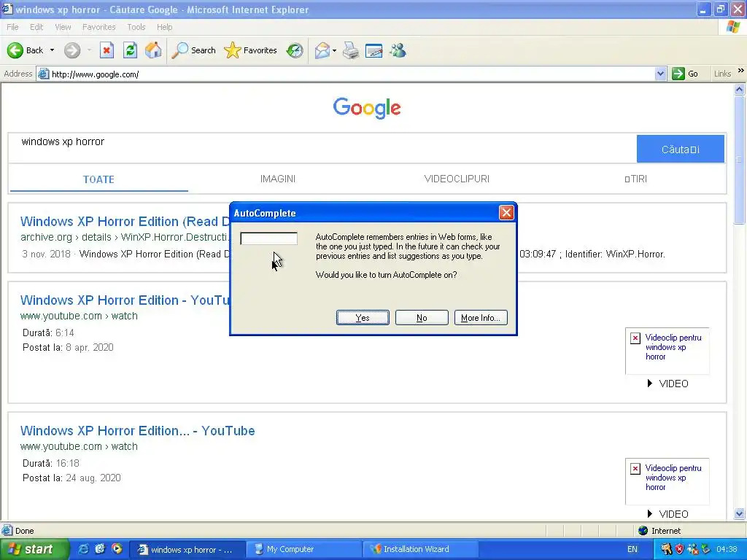Click the History clock icon
This screenshot has height=560, width=747.
coord(295,50)
